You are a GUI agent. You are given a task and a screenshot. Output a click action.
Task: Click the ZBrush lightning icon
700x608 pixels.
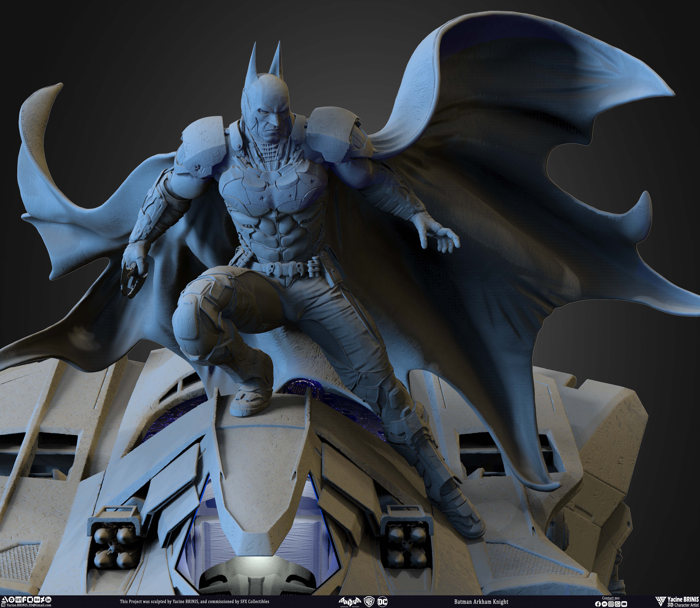pos(42,600)
